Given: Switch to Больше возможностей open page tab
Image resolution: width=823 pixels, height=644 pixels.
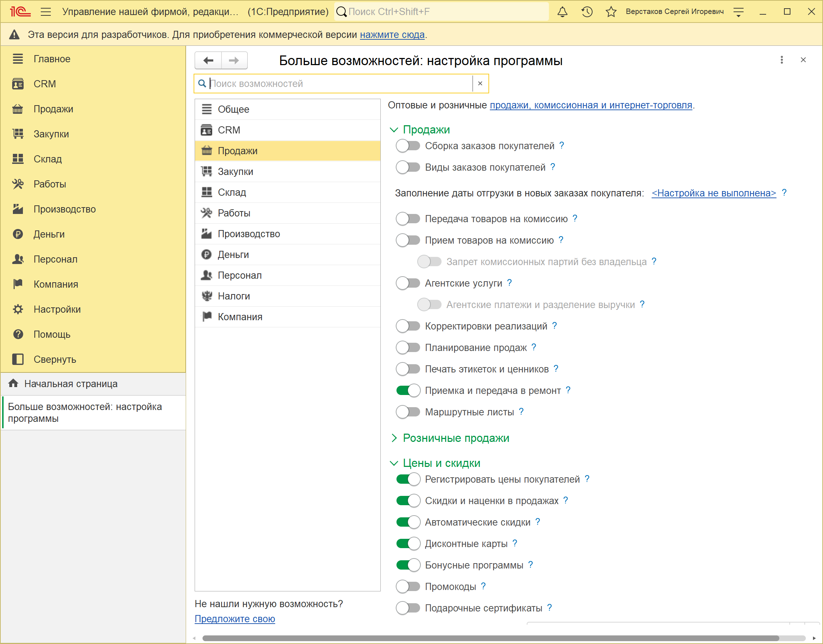Looking at the screenshot, I should click(x=93, y=413).
